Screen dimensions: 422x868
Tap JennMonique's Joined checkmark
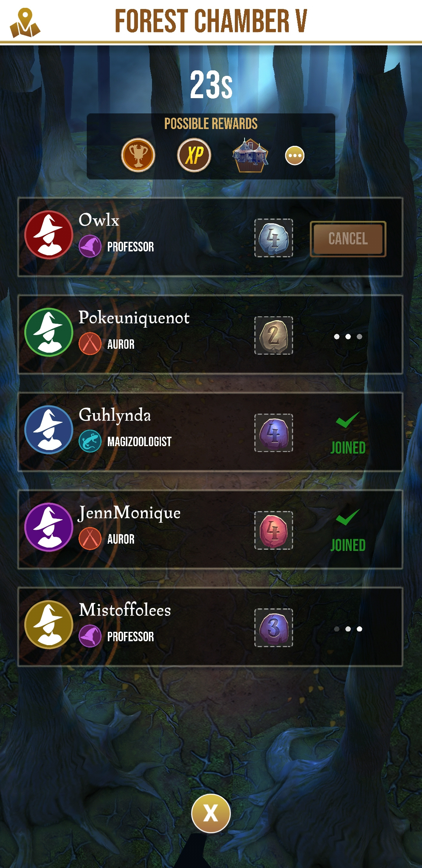[x=348, y=518]
